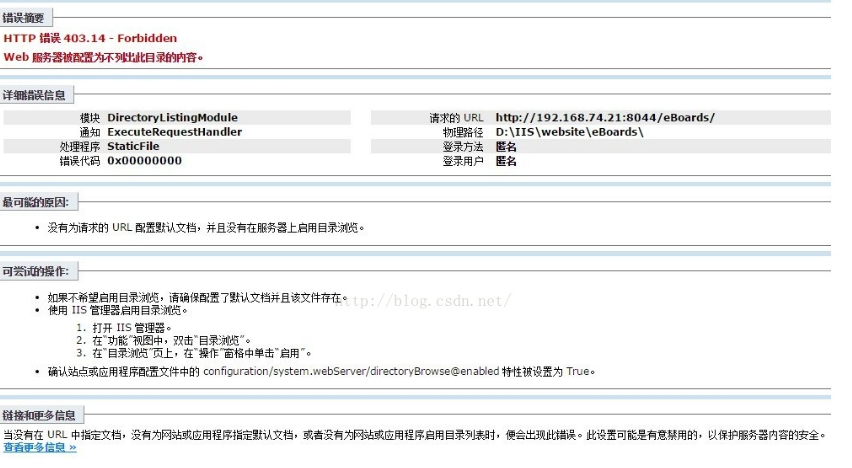Click the 处理程序 field label
Screen dimensions: 852x468
[80, 146]
